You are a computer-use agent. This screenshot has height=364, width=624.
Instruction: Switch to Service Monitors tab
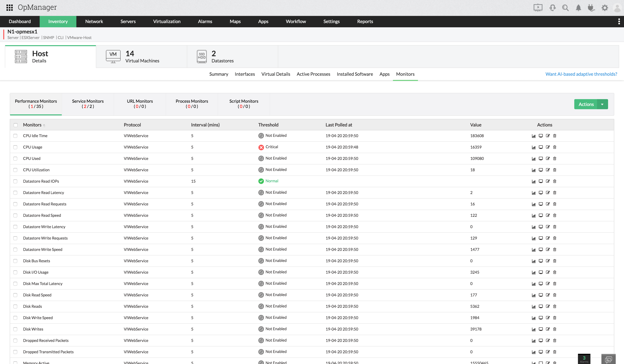click(x=88, y=104)
